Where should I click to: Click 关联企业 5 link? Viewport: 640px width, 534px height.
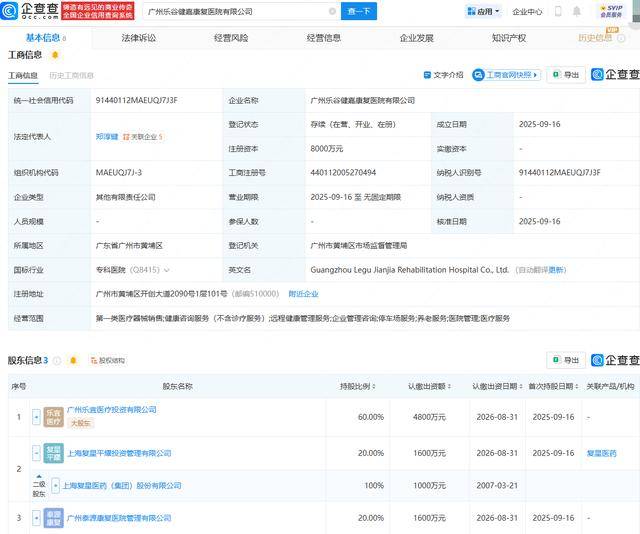(143, 137)
